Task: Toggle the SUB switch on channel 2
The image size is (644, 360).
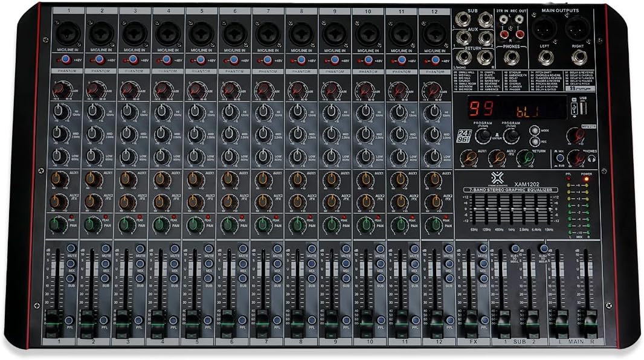Action: [x=105, y=278]
